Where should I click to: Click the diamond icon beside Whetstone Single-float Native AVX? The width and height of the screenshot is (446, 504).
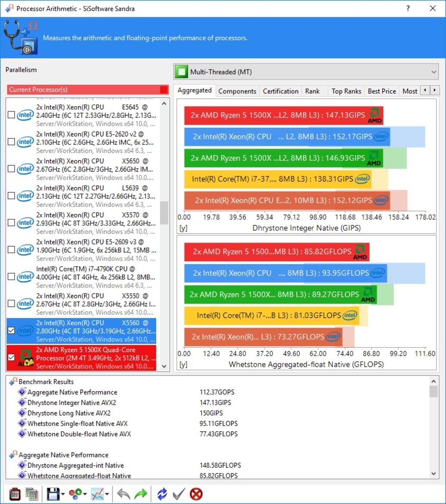coord(22,423)
